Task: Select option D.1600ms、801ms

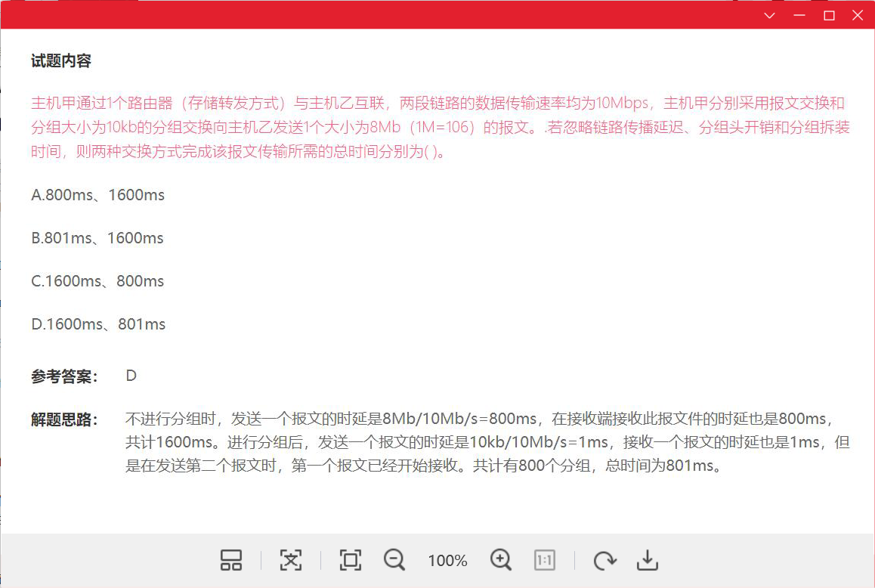Action: coord(98,324)
